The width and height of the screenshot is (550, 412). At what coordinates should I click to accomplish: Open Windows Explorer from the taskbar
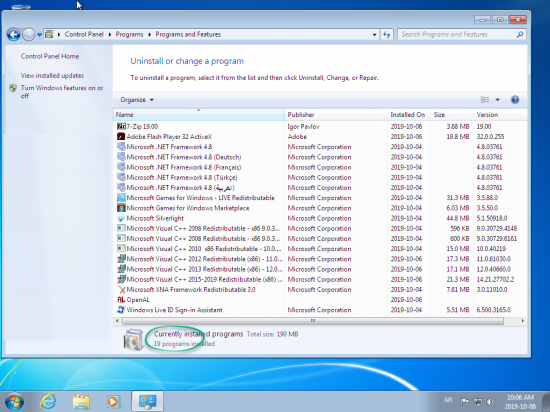pyautogui.click(x=81, y=402)
